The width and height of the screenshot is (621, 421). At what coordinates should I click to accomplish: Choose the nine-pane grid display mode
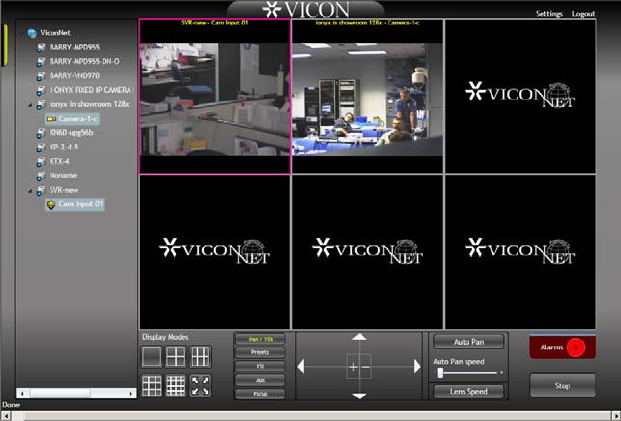151,386
